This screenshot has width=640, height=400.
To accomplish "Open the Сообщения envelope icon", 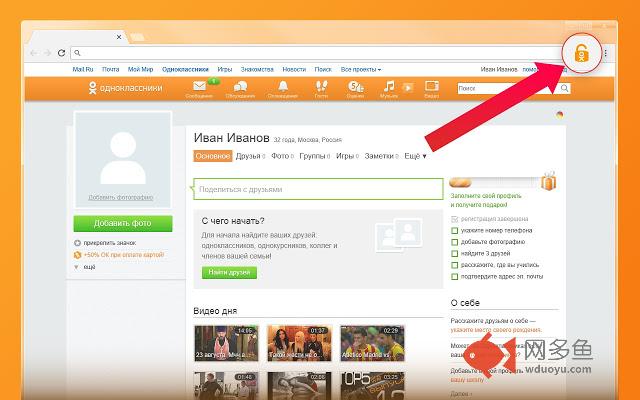I will tap(199, 86).
